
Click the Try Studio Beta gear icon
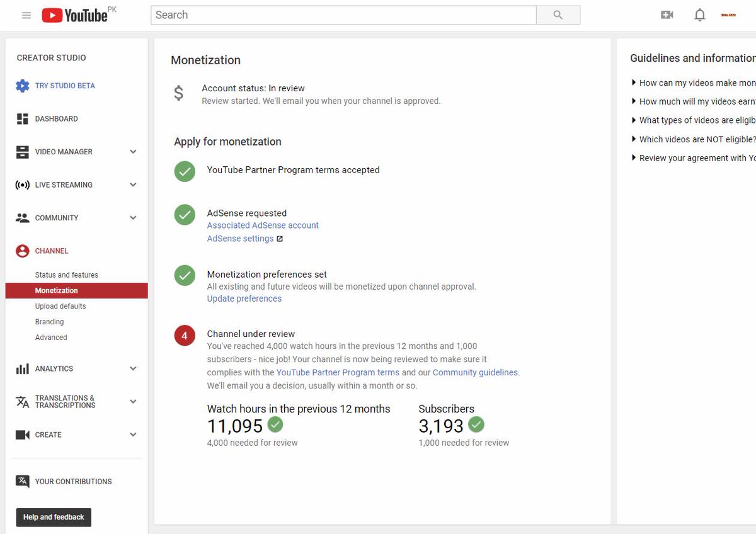pyautogui.click(x=23, y=86)
